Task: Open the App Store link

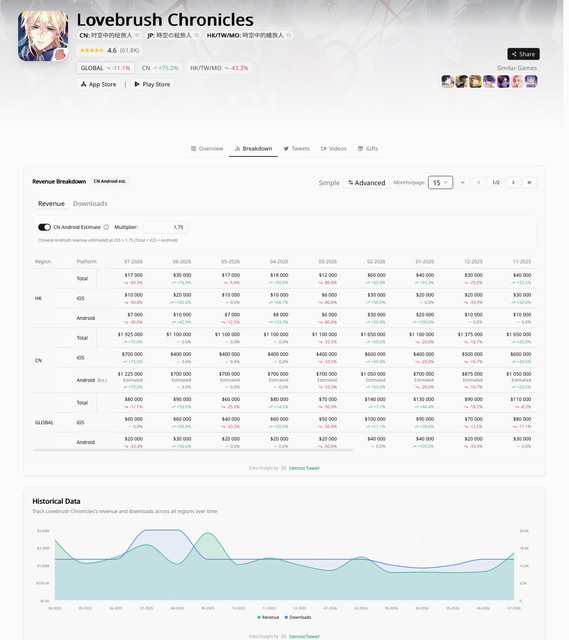Action: [x=98, y=84]
